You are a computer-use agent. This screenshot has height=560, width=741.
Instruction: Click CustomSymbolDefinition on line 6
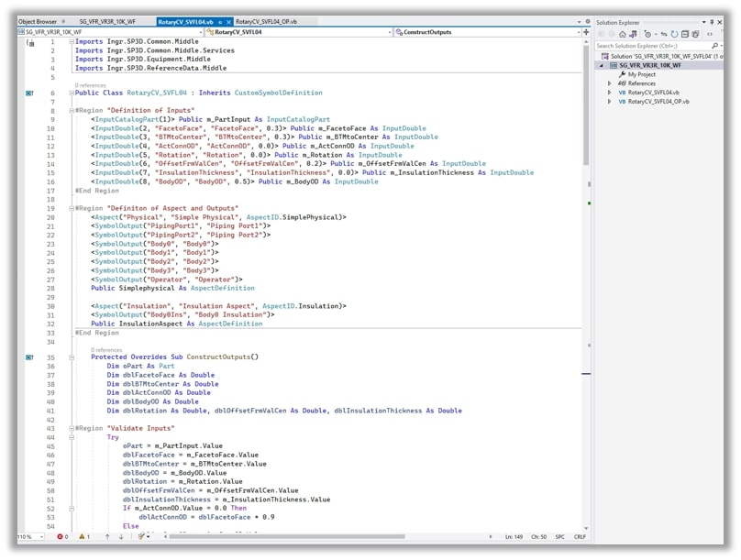coord(279,93)
